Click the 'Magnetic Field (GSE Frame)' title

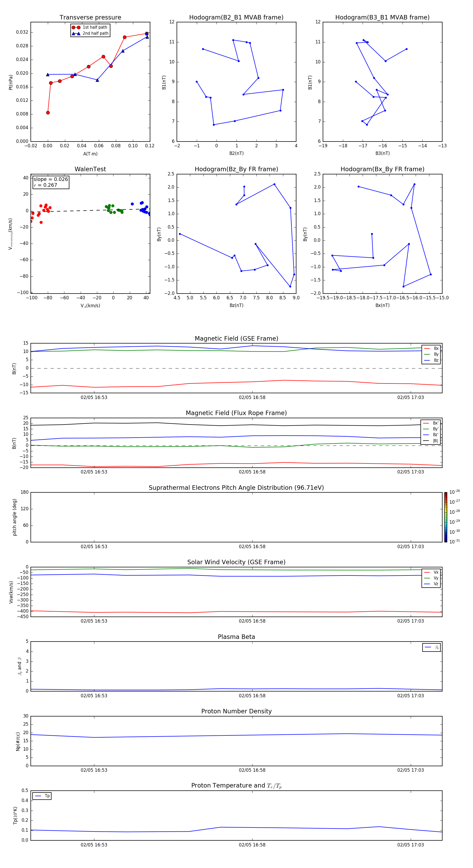[x=236, y=339]
